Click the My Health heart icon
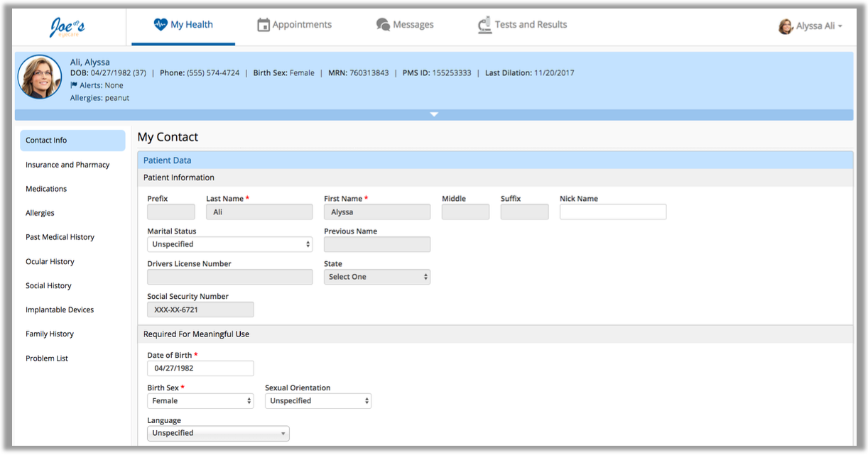This screenshot has width=868, height=455. click(161, 25)
